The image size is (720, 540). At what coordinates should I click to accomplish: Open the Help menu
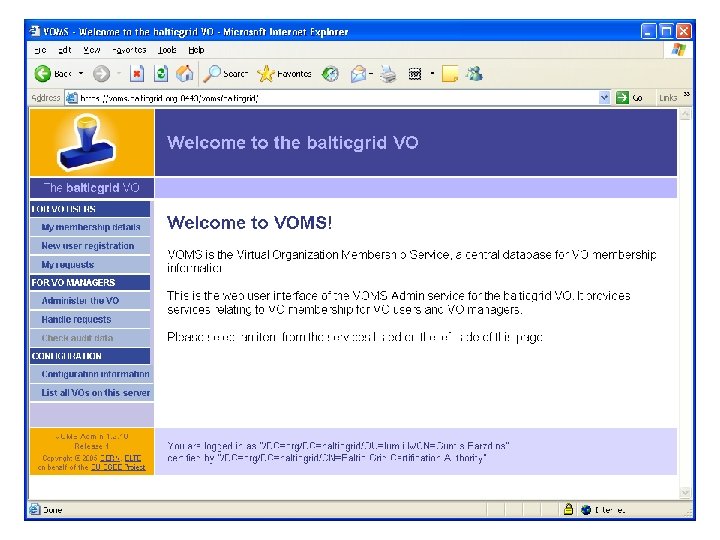pos(196,50)
